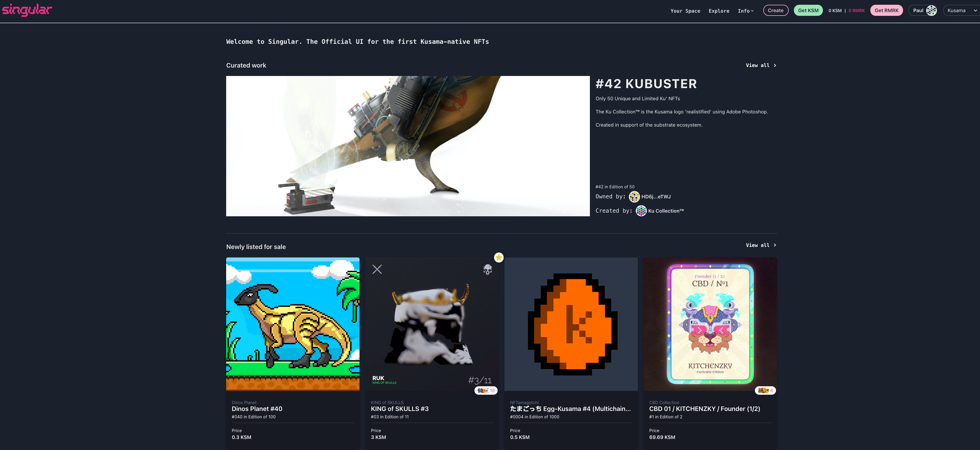Image resolution: width=980 pixels, height=450 pixels.
Task: Click the Singular logo
Action: [x=27, y=10]
